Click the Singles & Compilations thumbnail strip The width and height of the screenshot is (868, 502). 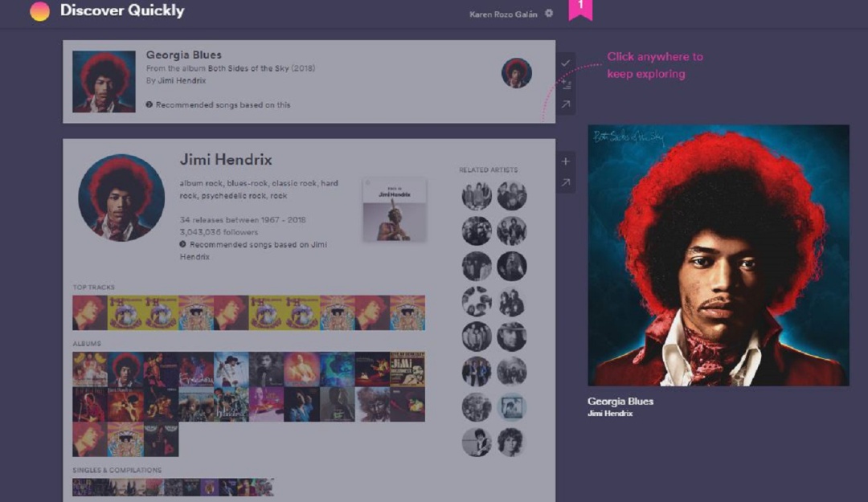pyautogui.click(x=174, y=487)
